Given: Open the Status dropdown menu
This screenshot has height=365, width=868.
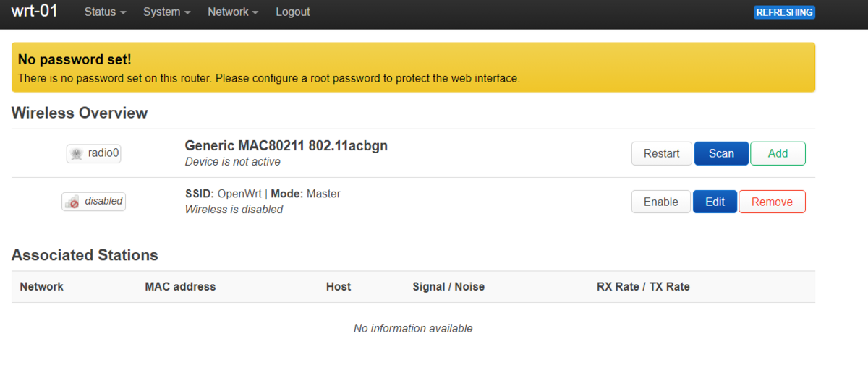Looking at the screenshot, I should (105, 12).
